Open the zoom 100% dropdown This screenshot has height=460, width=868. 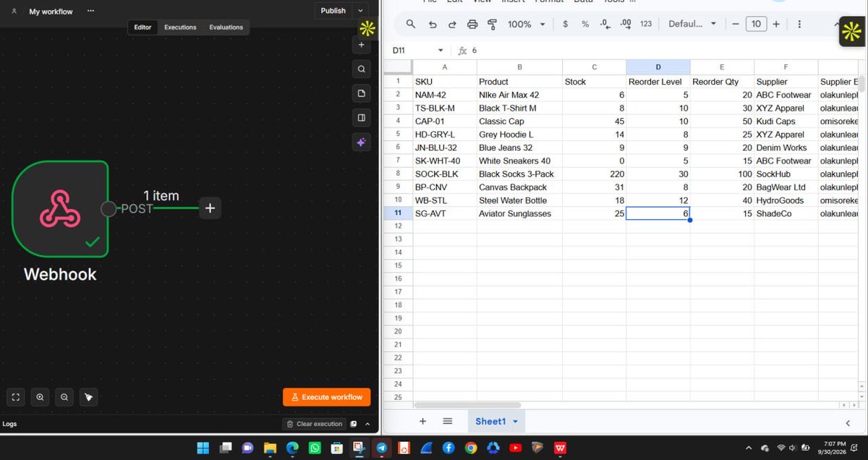tap(527, 24)
